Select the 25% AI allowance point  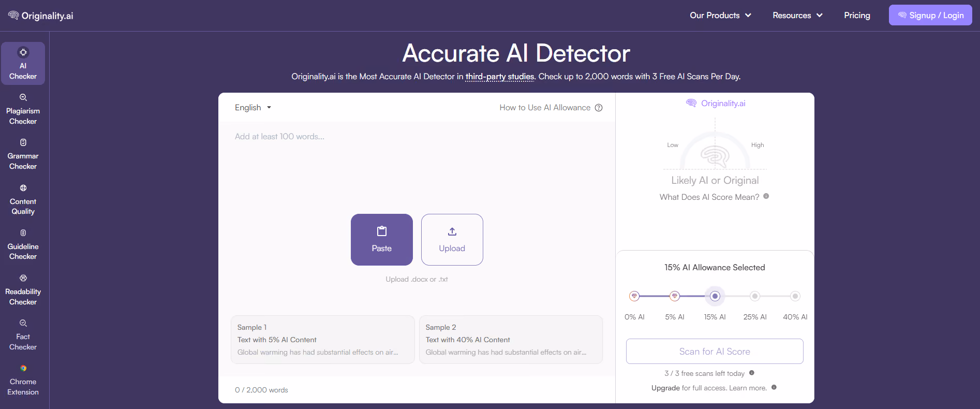(x=755, y=296)
